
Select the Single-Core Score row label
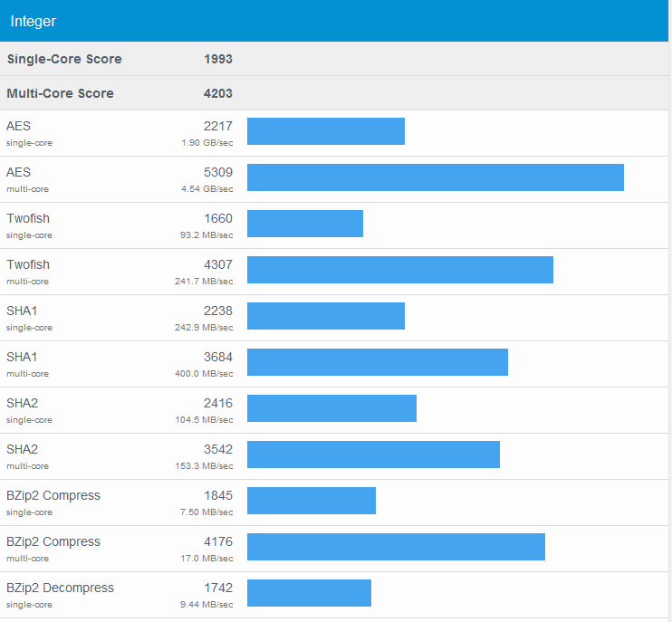tap(64, 59)
